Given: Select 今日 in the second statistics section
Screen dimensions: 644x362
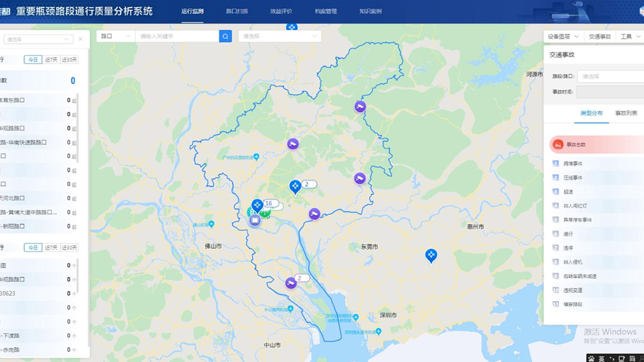Looking at the screenshot, I should pyautogui.click(x=33, y=248).
